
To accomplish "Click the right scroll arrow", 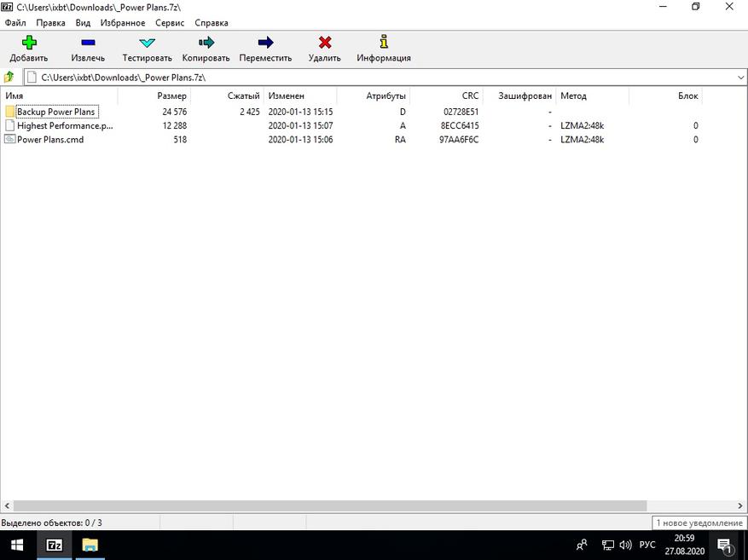I will [x=741, y=505].
